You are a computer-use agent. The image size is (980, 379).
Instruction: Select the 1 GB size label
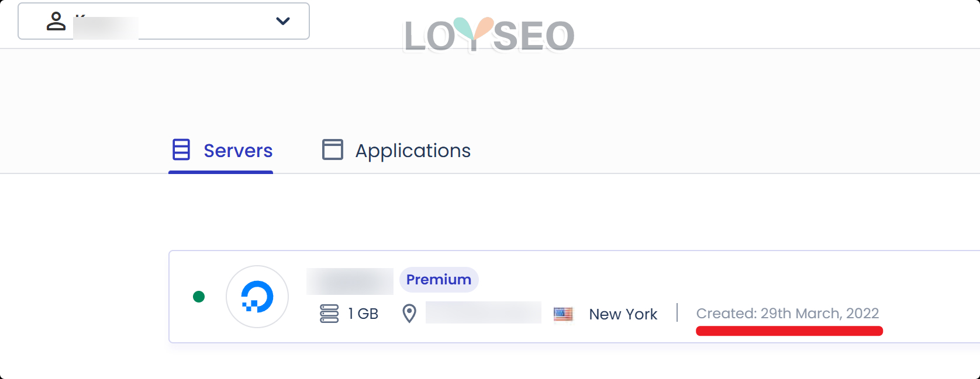[363, 314]
